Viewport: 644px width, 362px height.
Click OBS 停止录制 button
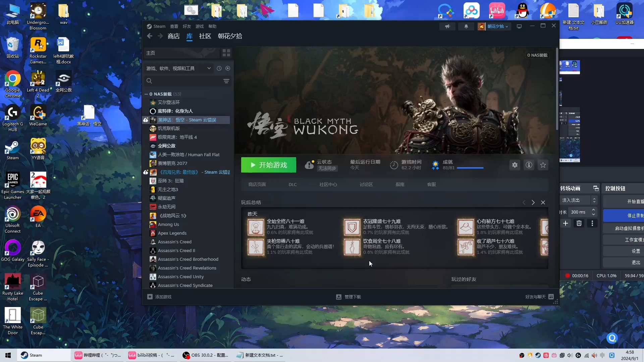(624, 216)
